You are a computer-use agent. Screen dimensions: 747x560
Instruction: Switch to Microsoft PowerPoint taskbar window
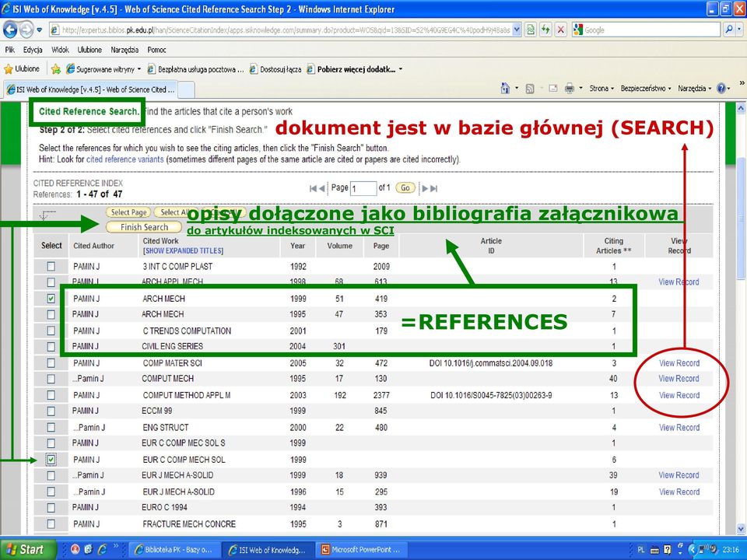[x=360, y=550]
